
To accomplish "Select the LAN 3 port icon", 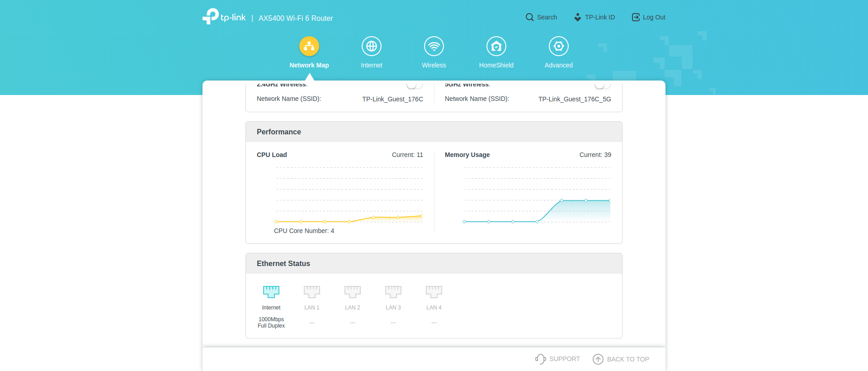I will click(393, 292).
